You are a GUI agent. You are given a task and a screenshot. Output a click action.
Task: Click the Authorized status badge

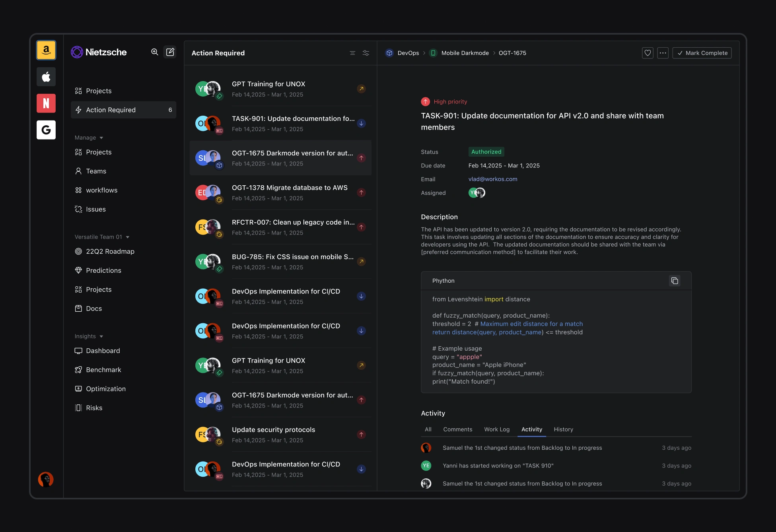tap(486, 152)
